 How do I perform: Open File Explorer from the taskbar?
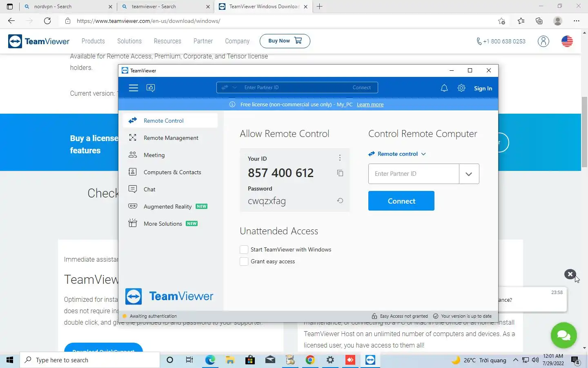click(x=230, y=360)
